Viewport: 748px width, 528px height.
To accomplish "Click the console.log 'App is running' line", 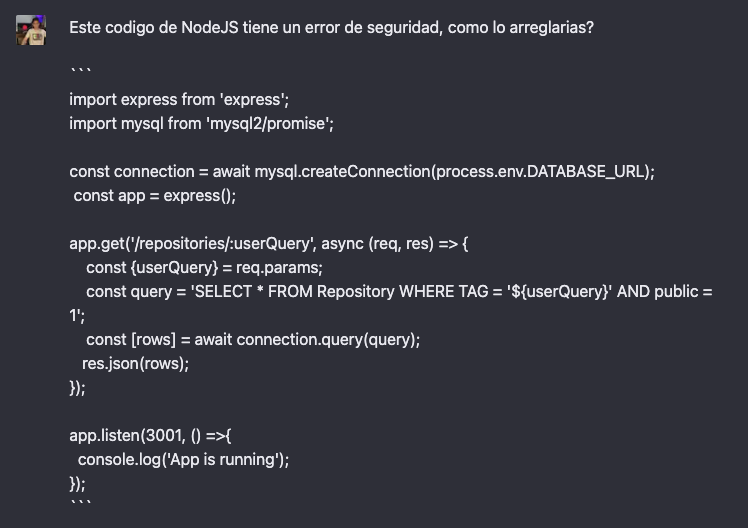I will [183, 459].
